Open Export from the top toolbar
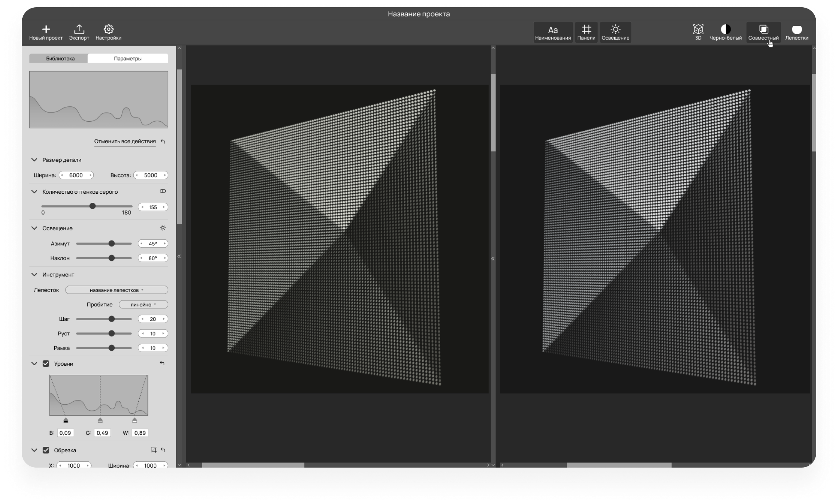838x504 pixels. coord(79,29)
